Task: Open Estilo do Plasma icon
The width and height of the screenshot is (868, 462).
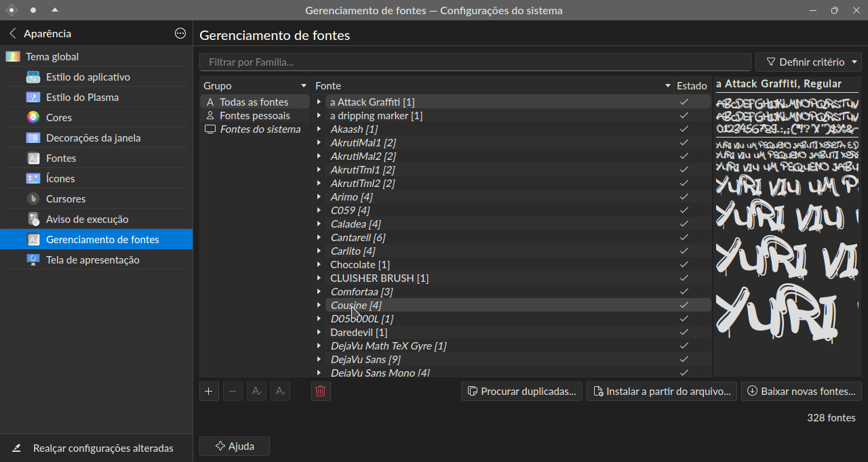Action: pos(33,98)
